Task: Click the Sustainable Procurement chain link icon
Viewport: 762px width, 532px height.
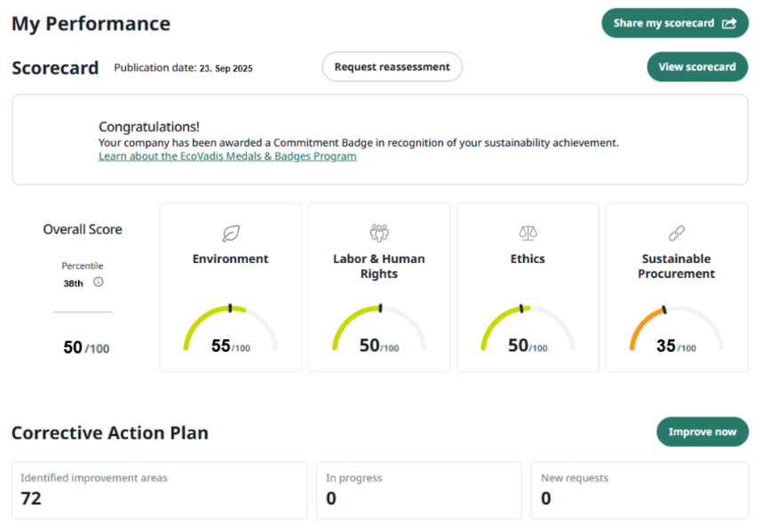Action: point(677,234)
